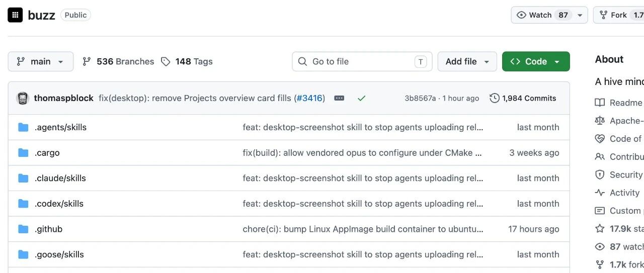Open the Apache license link
644x273 pixels.
(x=627, y=121)
